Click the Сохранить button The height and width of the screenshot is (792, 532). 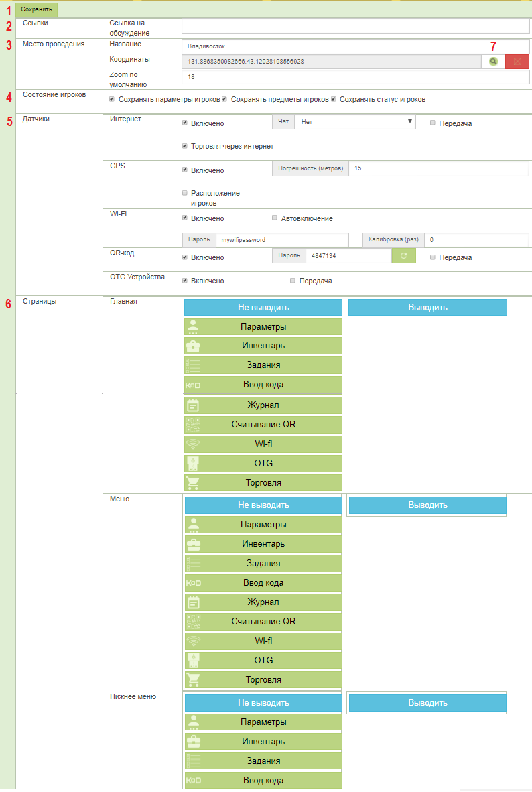(36, 9)
